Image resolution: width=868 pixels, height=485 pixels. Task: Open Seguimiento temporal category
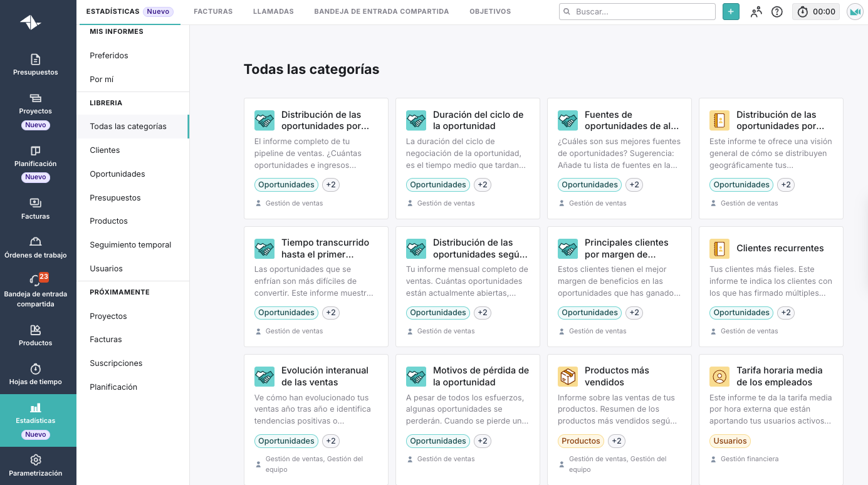pos(133,245)
